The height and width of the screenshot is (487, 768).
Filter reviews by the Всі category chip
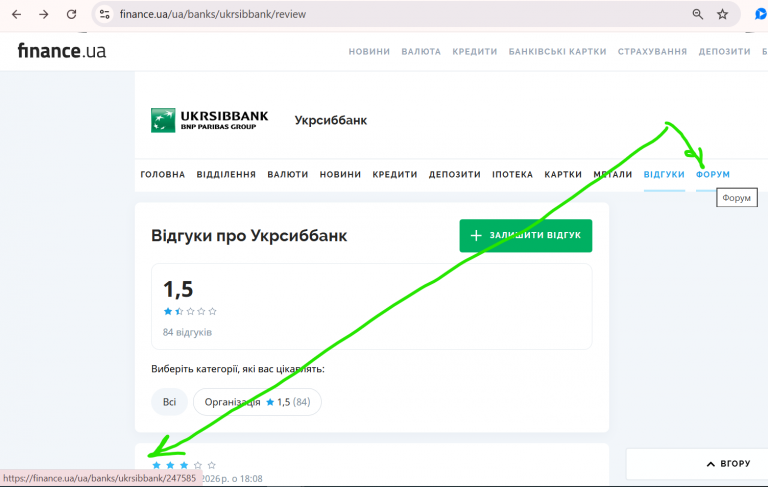coord(169,402)
